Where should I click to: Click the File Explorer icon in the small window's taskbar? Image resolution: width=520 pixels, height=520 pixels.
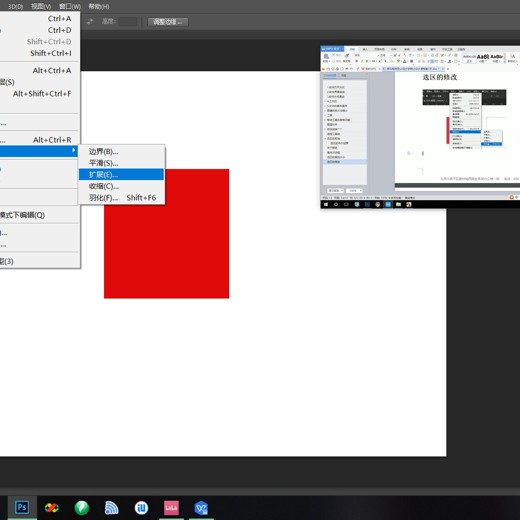[x=398, y=204]
